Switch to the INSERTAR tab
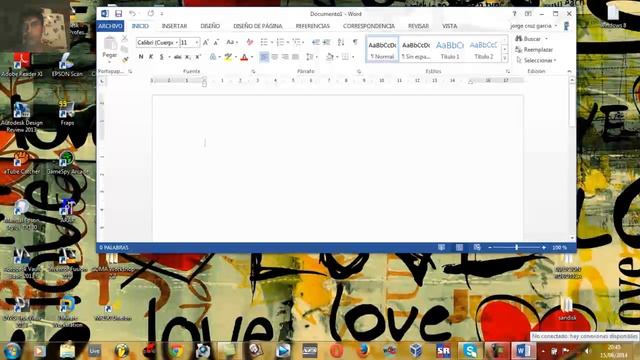The image size is (640, 360). pyautogui.click(x=174, y=26)
